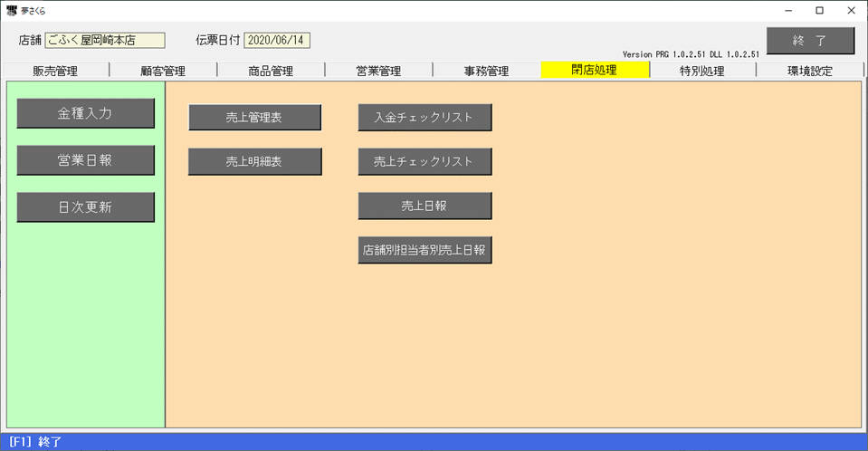Select the highlighted 閉店処理 tab
Screen dimensions: 868x451
pyautogui.click(x=595, y=70)
